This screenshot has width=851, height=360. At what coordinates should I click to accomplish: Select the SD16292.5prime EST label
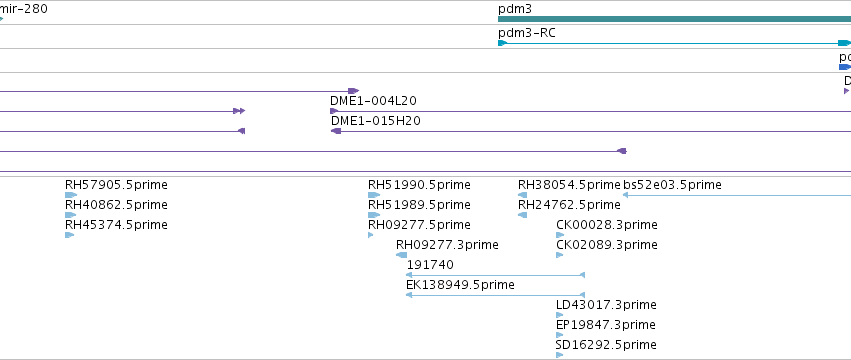pos(606,345)
